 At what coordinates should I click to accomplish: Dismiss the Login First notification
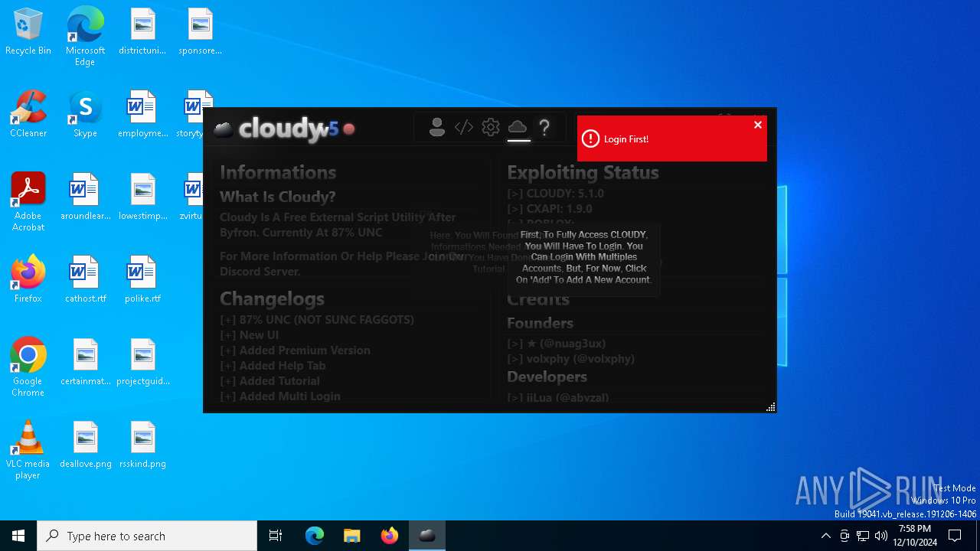click(x=758, y=125)
